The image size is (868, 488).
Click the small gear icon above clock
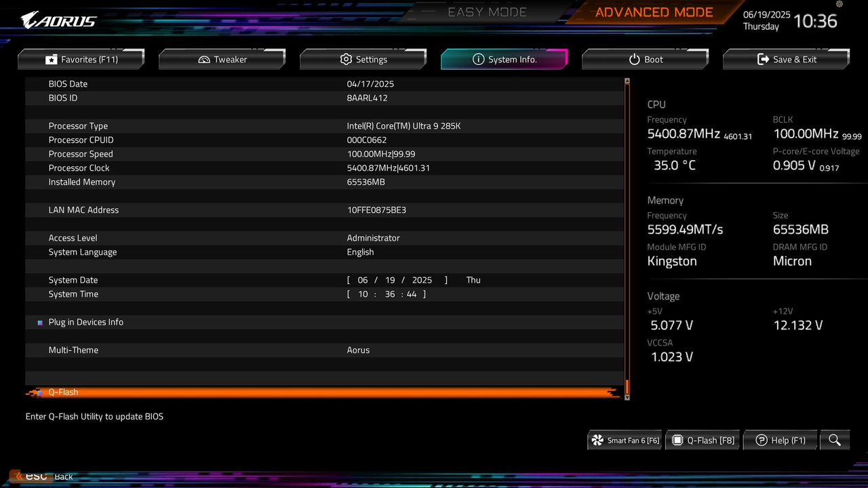(840, 4)
